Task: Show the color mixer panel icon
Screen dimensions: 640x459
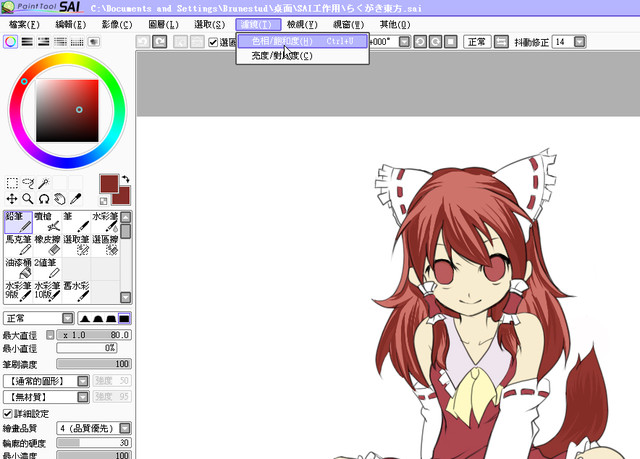Action: pos(60,42)
